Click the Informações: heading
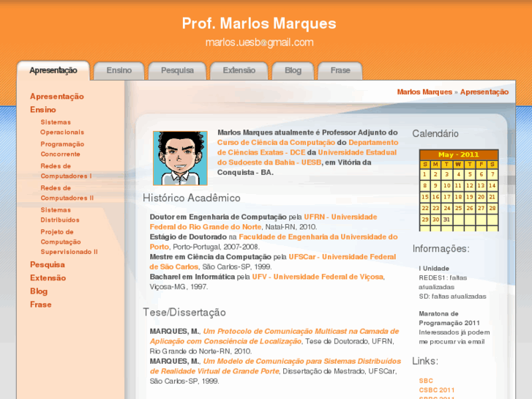 tap(441, 249)
